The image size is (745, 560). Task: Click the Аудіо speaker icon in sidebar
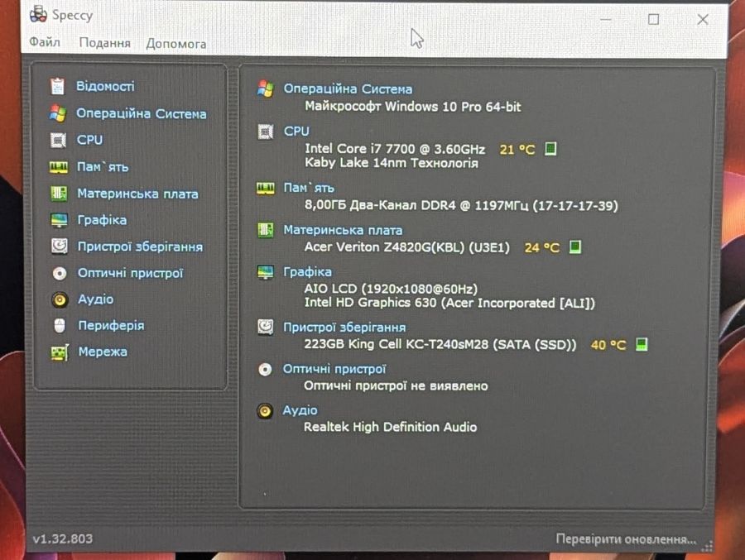[60, 299]
